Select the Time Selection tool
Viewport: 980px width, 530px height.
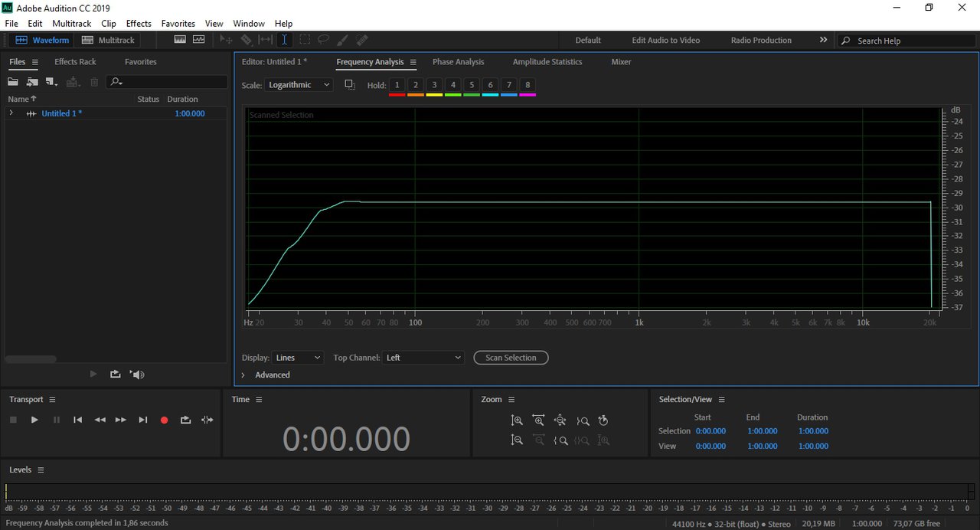tap(284, 40)
